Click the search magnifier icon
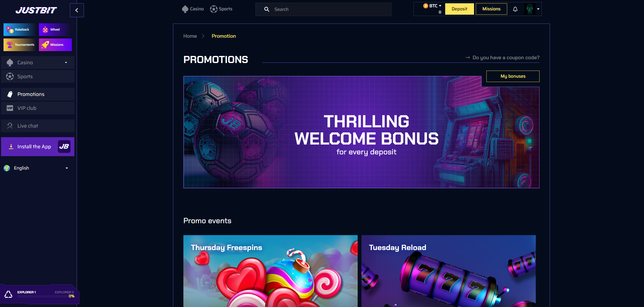644x307 pixels. click(x=267, y=9)
